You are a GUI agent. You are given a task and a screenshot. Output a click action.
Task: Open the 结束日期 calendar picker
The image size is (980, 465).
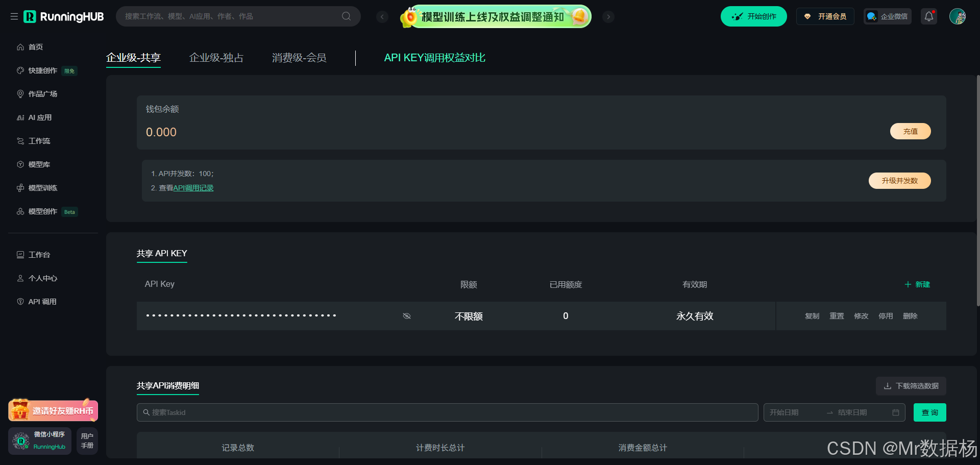tap(853, 412)
